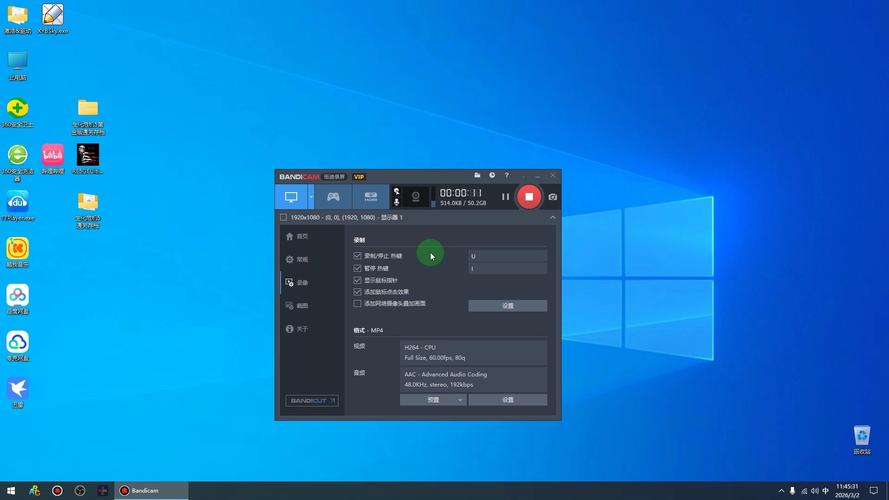Screen dimensions: 889x500
Task: Open the screen mode dropdown arrow
Action: click(x=311, y=197)
